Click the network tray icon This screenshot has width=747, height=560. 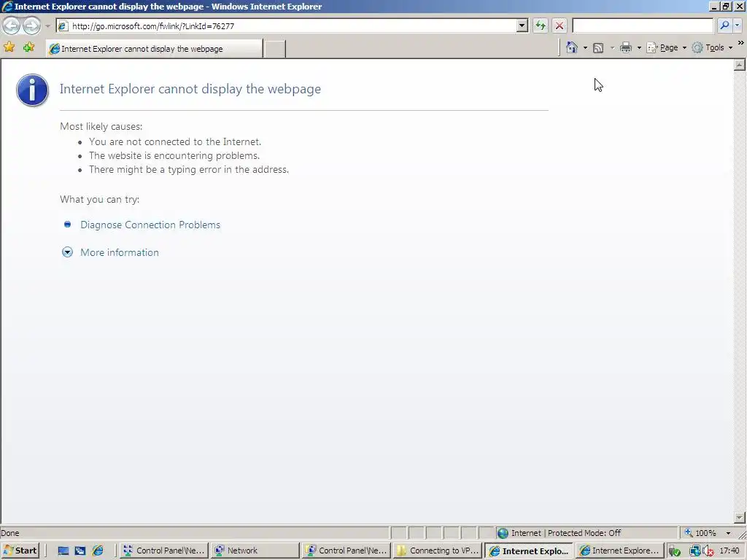[x=695, y=551]
